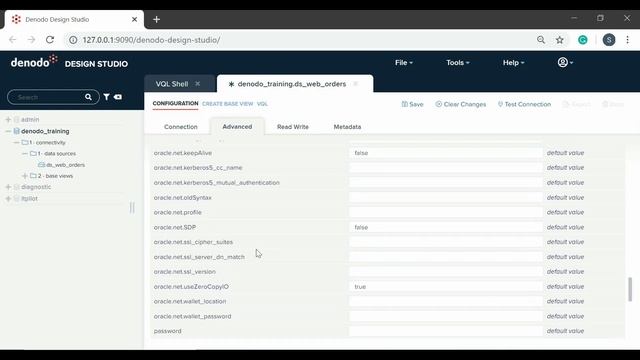The width and height of the screenshot is (640, 360).
Task: Edit the oracle.net.keepAlive value field
Action: click(446, 153)
